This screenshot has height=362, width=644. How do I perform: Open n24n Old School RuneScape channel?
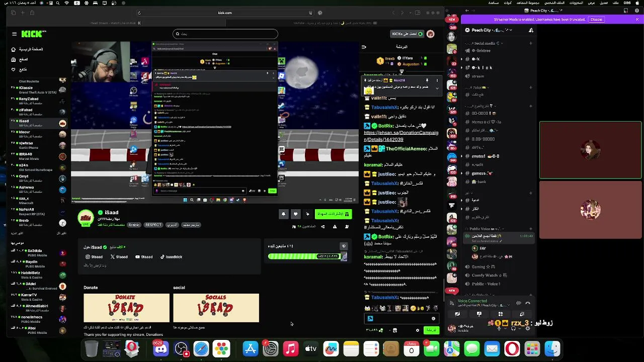pyautogui.click(x=38, y=167)
